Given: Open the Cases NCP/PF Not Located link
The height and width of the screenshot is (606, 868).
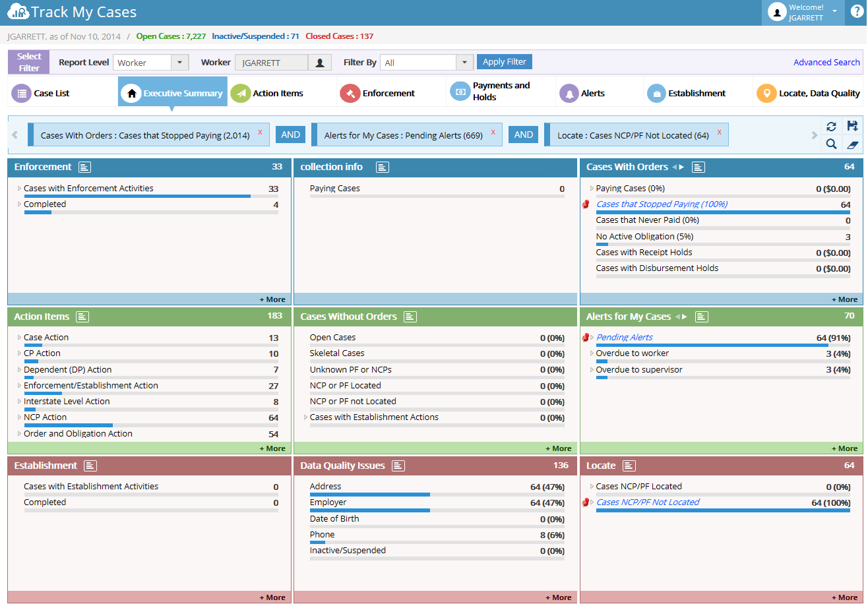Looking at the screenshot, I should pos(648,502).
